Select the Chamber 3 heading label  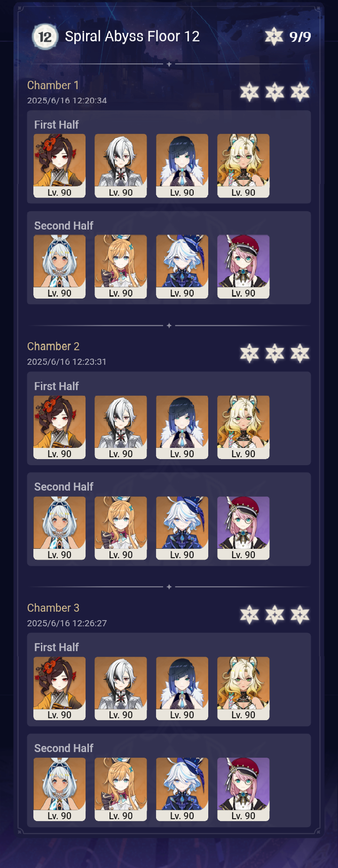click(53, 608)
